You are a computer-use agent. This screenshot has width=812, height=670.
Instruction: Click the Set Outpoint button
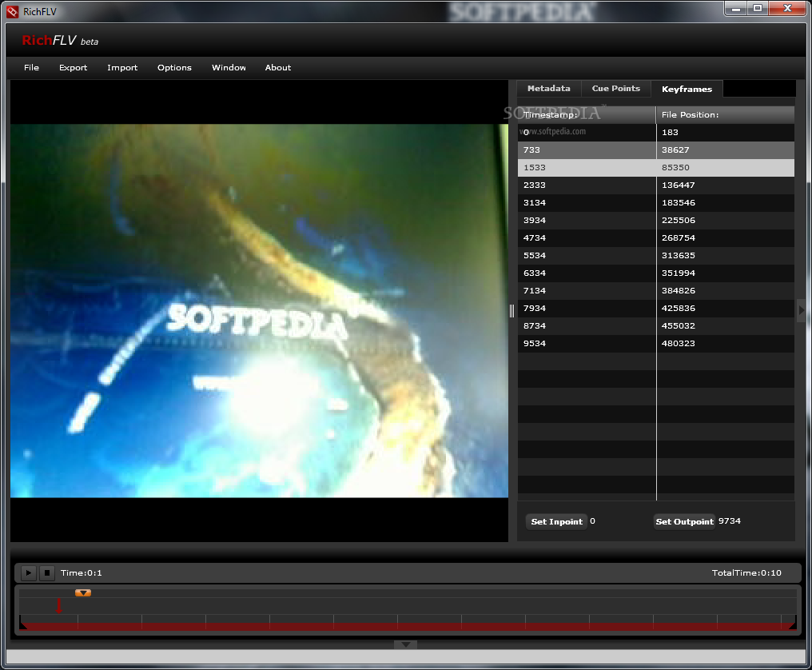pos(685,522)
